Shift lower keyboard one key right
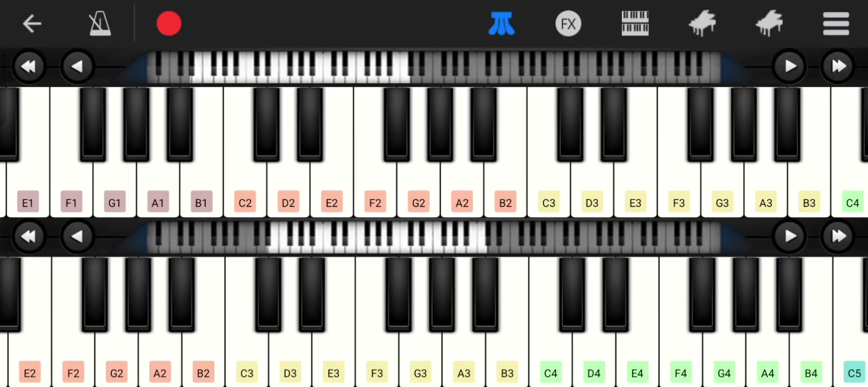This screenshot has width=868, height=387. tap(790, 236)
